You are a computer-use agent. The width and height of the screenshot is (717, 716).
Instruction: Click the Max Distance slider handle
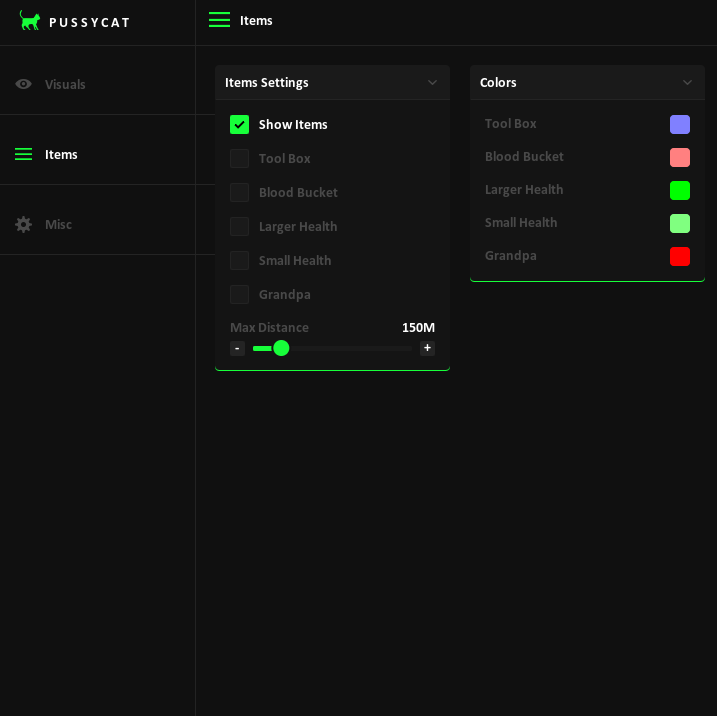tap(281, 348)
